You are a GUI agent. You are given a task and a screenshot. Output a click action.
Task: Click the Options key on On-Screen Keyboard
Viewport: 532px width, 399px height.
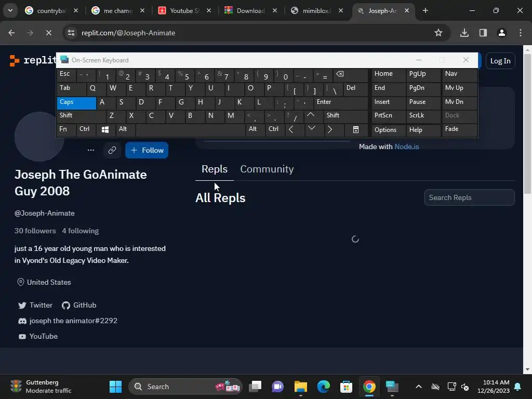[x=389, y=129]
